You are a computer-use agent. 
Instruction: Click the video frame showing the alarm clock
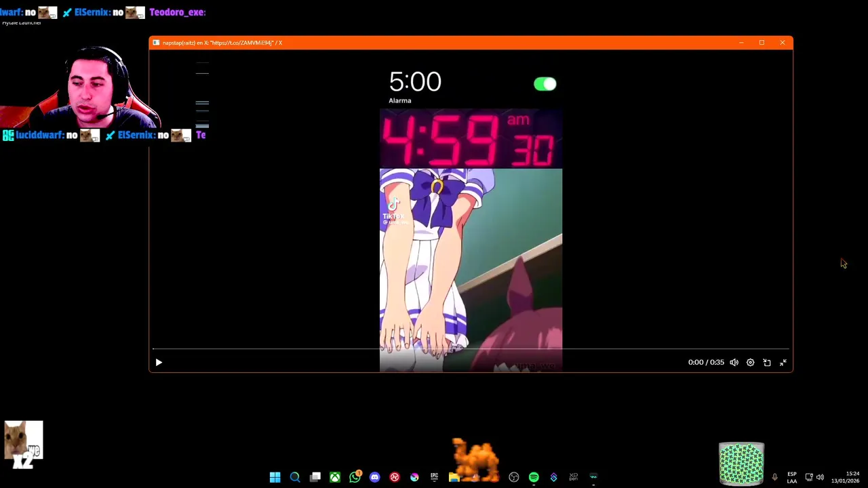(x=471, y=210)
